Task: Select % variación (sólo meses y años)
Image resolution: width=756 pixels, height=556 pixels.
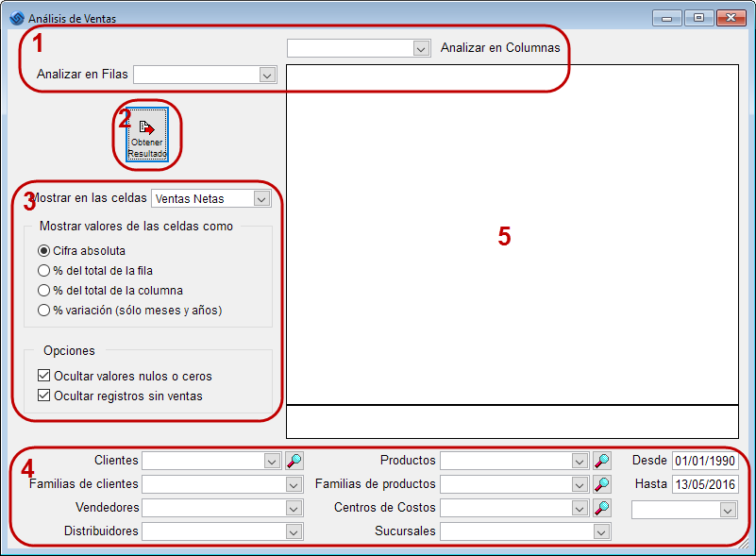Action: pyautogui.click(x=43, y=310)
